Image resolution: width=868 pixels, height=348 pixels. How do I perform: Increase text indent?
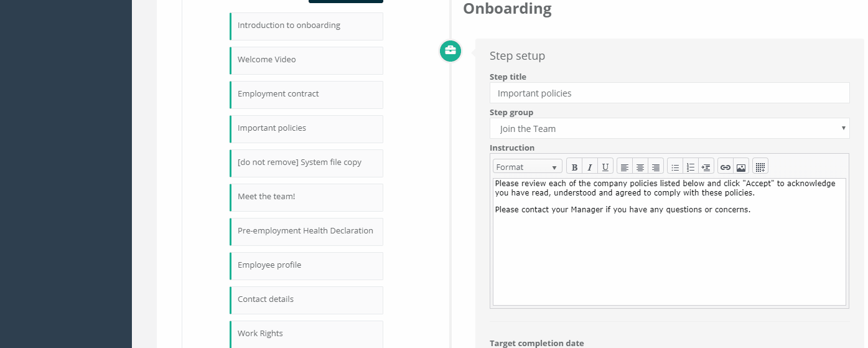(706, 167)
